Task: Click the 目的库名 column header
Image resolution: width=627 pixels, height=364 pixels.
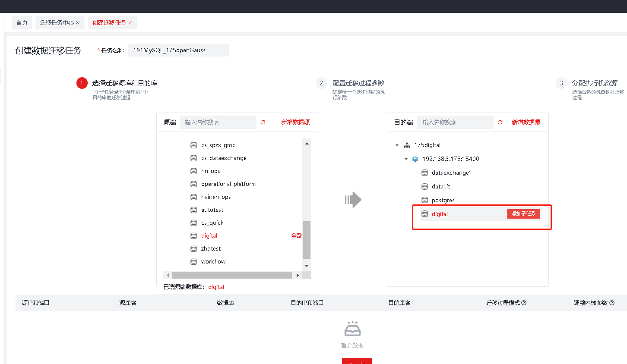Action: [x=399, y=303]
